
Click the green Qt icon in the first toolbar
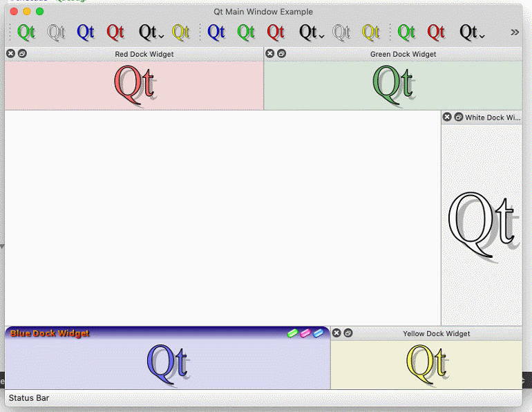click(x=26, y=32)
